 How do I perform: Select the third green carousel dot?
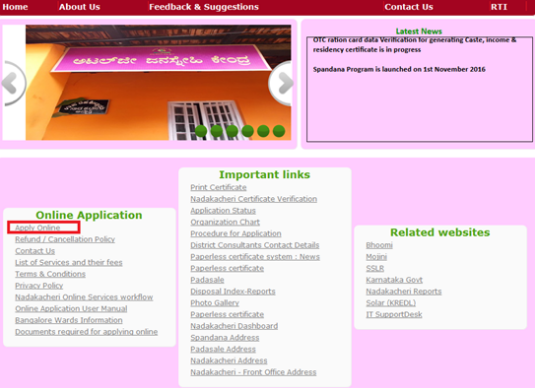pos(232,131)
